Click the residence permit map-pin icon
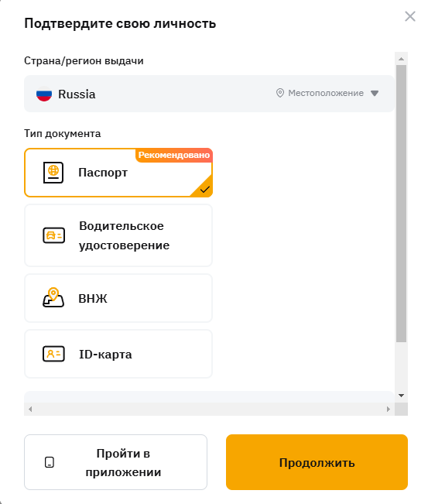This screenshot has height=504, width=428. (53, 297)
